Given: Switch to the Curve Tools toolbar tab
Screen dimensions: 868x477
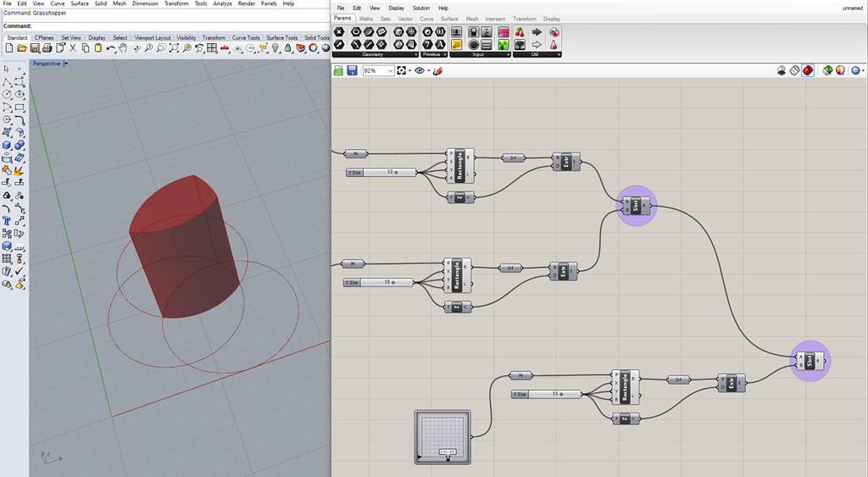Looking at the screenshot, I should [246, 37].
